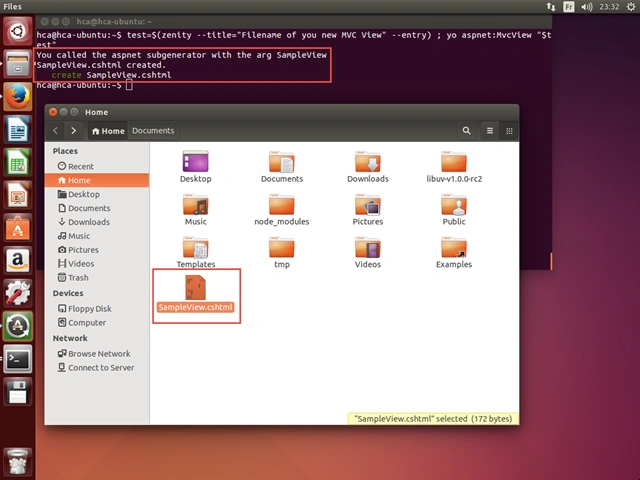Screen dimensions: 640x480
Task: Launch Firefox from the dock
Action: coord(18,97)
